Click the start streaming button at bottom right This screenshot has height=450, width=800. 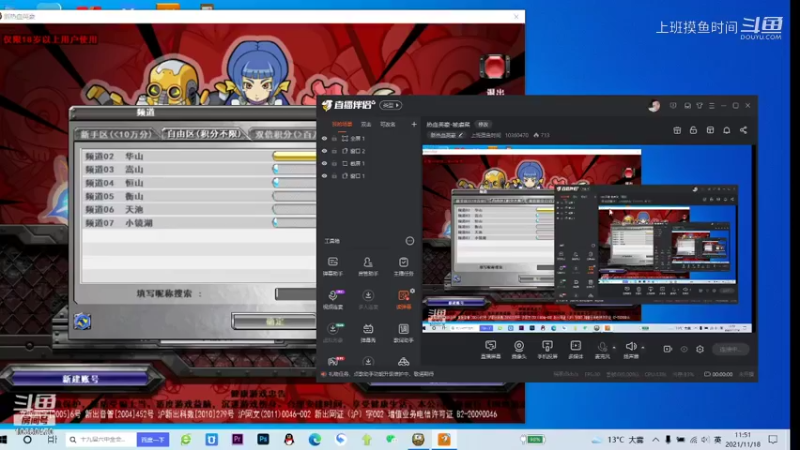[x=730, y=349]
